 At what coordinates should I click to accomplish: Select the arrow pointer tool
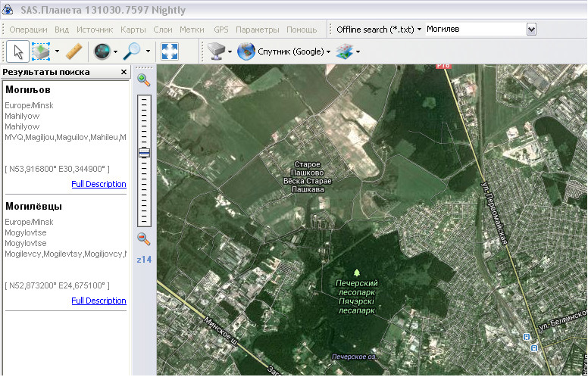click(18, 51)
